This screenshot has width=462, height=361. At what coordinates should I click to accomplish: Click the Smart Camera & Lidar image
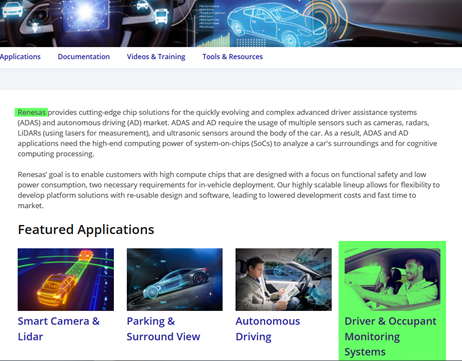[x=66, y=279]
